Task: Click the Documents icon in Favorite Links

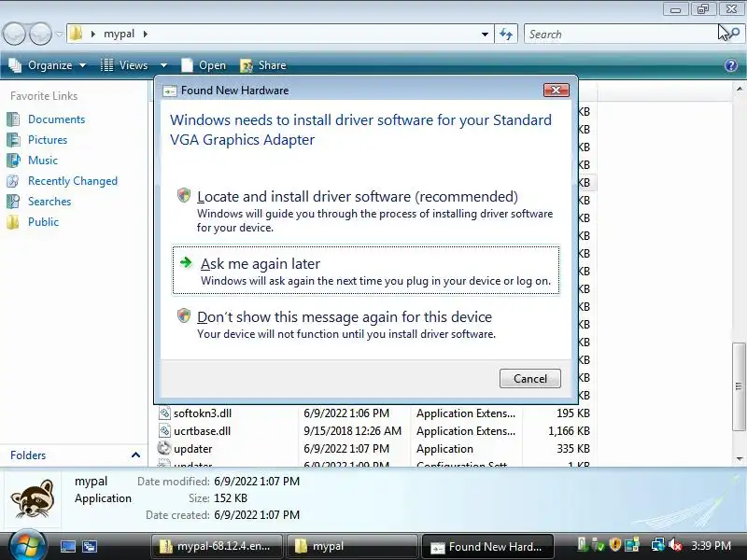Action: (13, 119)
